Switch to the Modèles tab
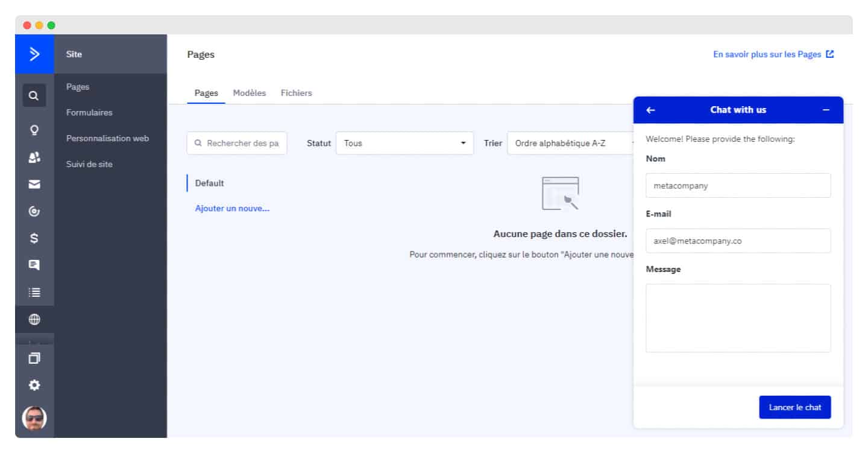The width and height of the screenshot is (868, 453). (250, 93)
